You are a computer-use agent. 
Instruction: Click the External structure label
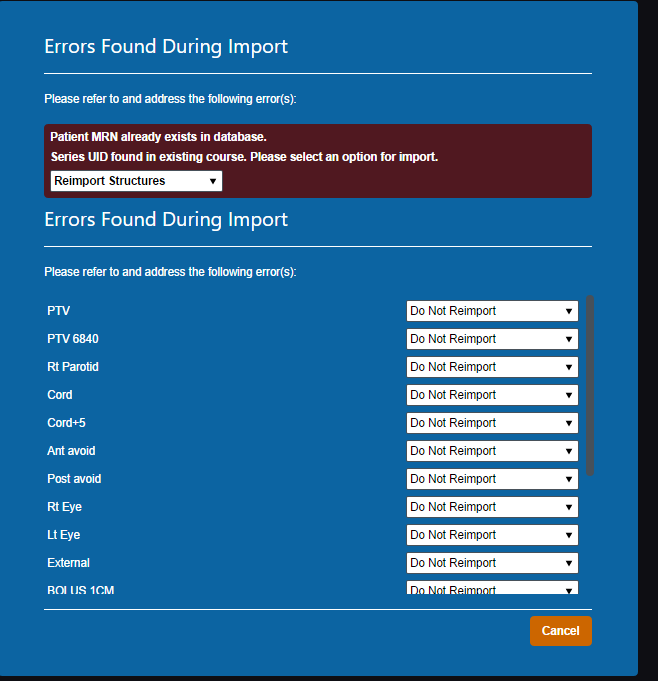click(x=68, y=563)
